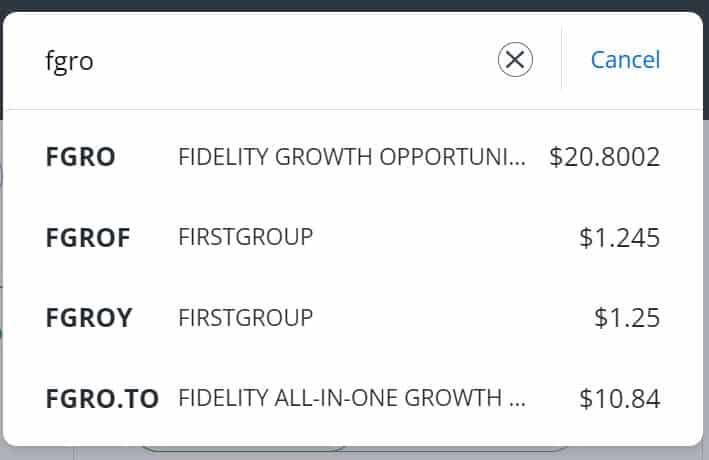Clear the search text with X icon
Image resolution: width=709 pixels, height=460 pixels.
click(515, 59)
